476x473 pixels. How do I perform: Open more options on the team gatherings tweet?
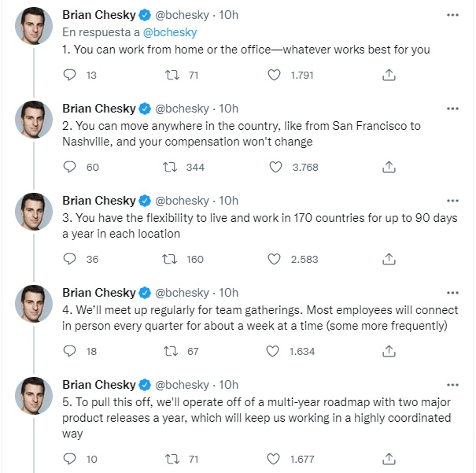pos(452,292)
